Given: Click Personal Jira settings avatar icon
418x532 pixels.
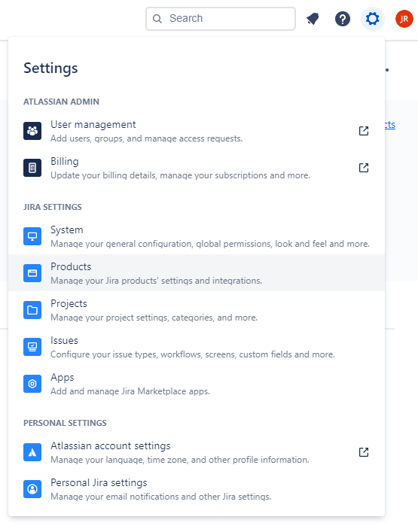Looking at the screenshot, I should 32,489.
